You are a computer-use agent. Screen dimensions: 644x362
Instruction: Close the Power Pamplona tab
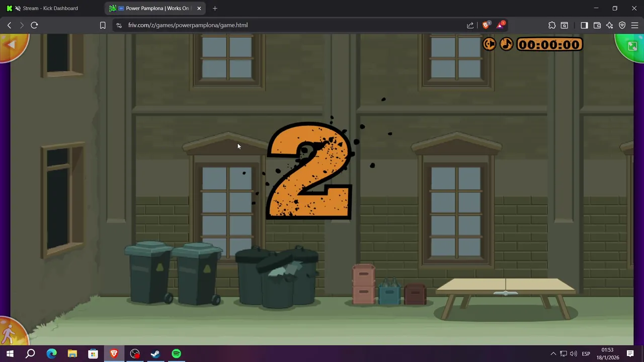[199, 8]
